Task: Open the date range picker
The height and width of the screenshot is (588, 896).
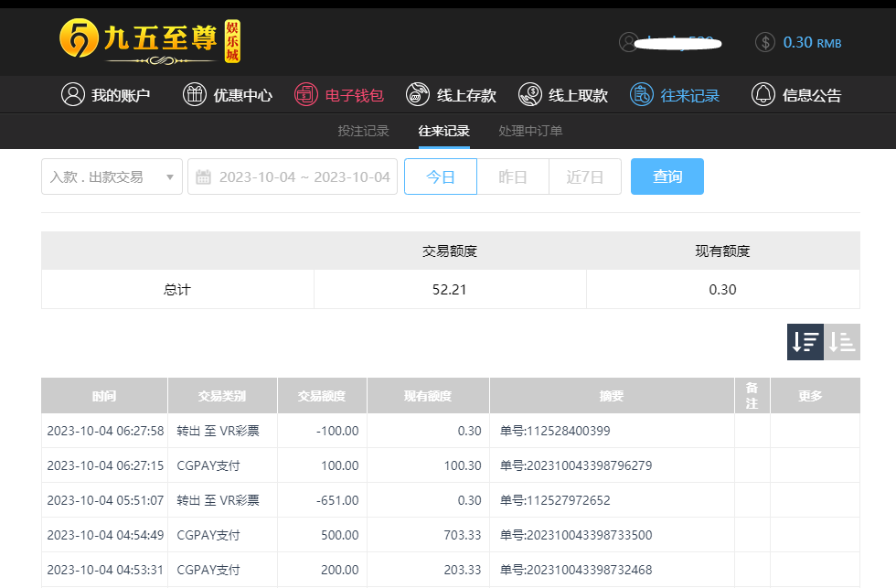Action: 293,176
